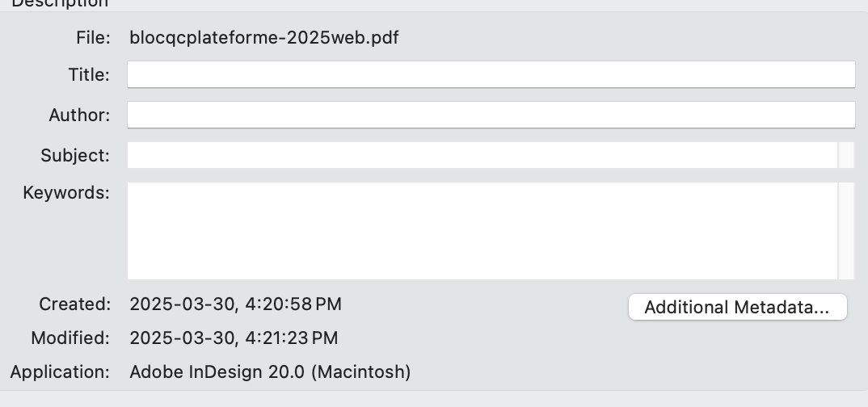Image resolution: width=868 pixels, height=407 pixels.
Task: Click the Author: label
Action: pyautogui.click(x=79, y=115)
